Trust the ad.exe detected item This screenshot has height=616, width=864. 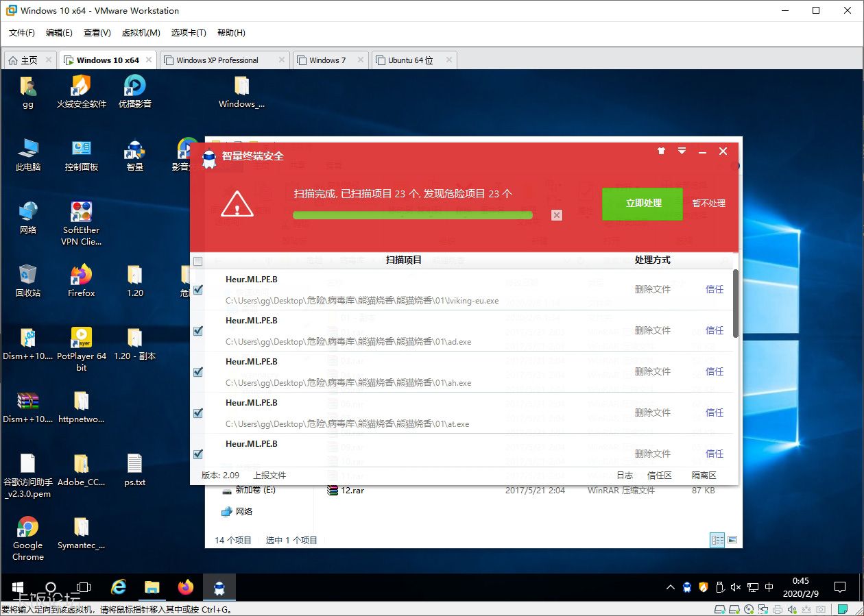click(715, 330)
